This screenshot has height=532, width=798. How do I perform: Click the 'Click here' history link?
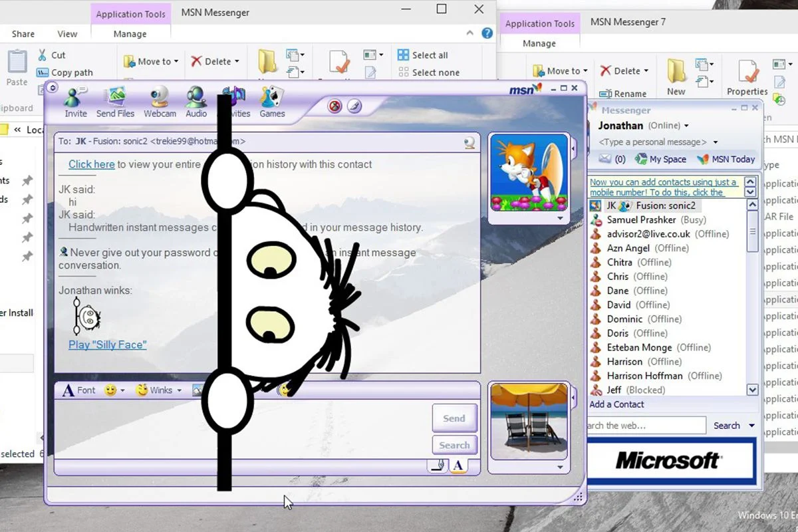click(x=92, y=164)
